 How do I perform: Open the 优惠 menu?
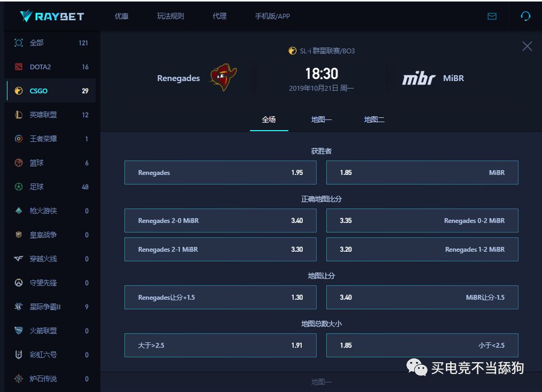(121, 16)
